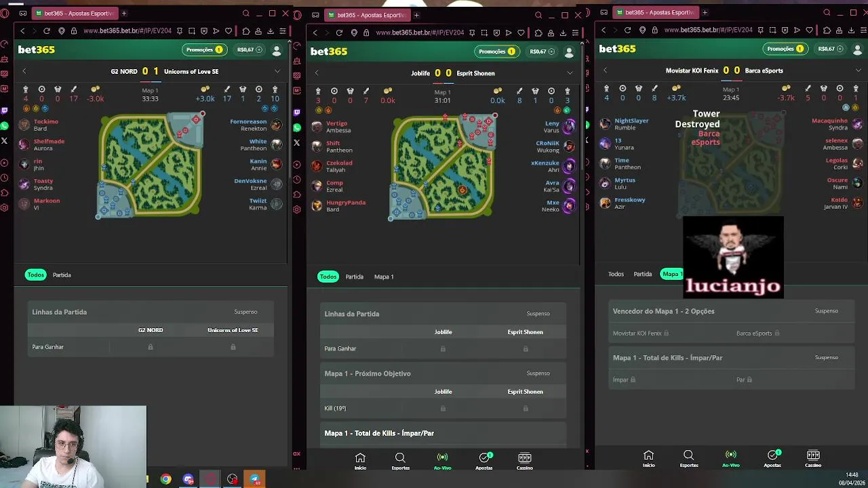Click Promoções button in Joblife window
868x488 pixels.
click(497, 52)
